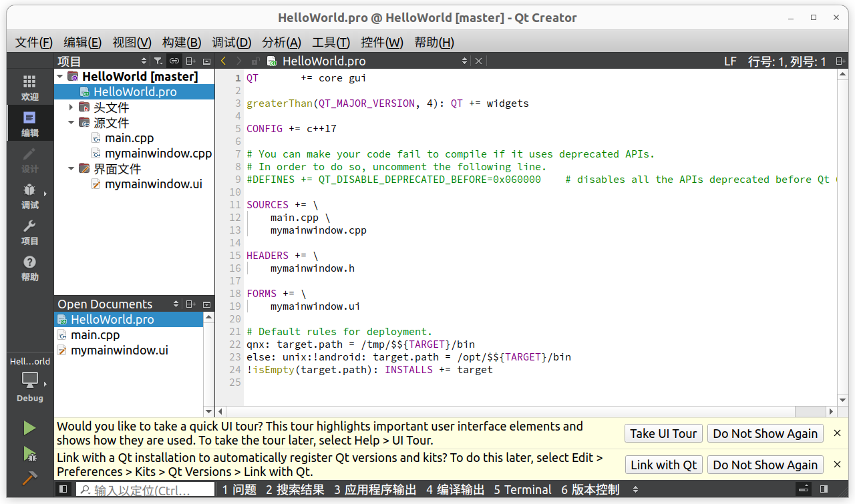
Task: Open the 欢迎 (Welcome) mode
Action: pos(30,87)
